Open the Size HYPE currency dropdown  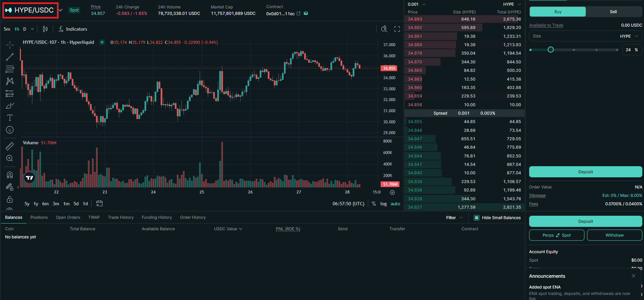[x=629, y=36]
